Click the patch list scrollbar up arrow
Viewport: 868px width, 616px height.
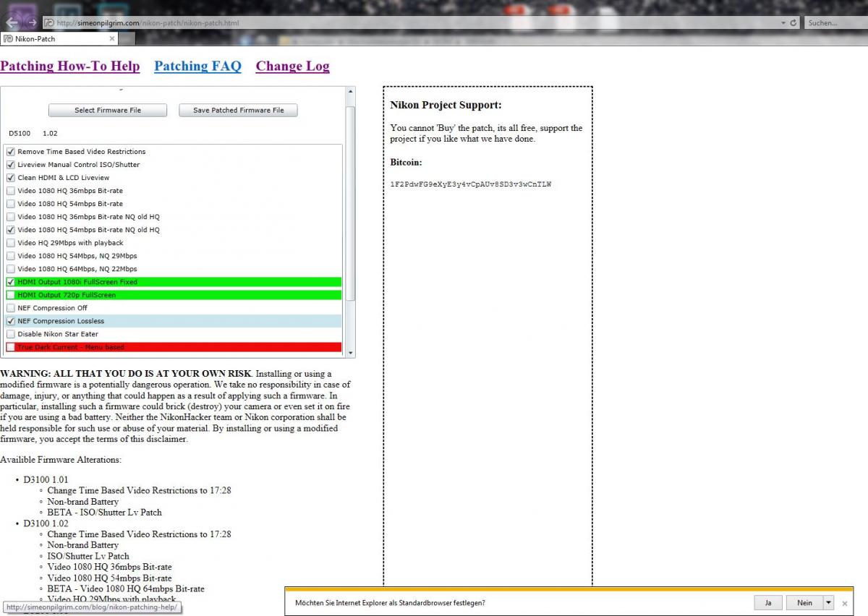coord(351,92)
